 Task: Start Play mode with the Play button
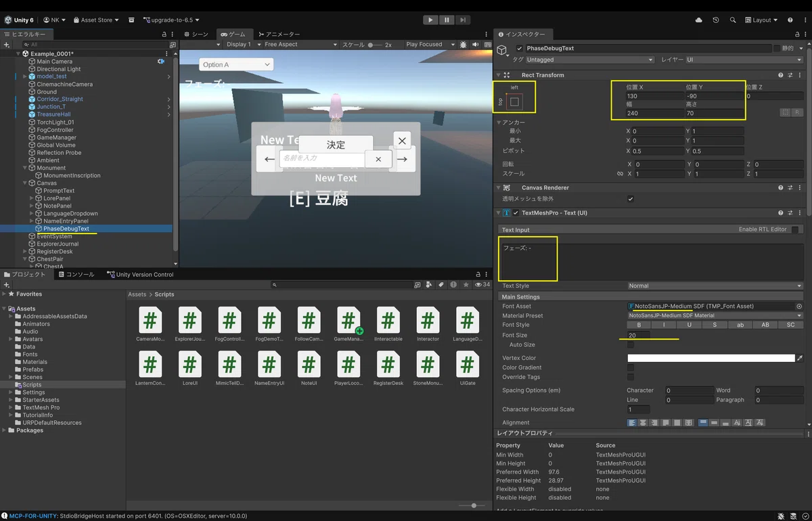(430, 20)
